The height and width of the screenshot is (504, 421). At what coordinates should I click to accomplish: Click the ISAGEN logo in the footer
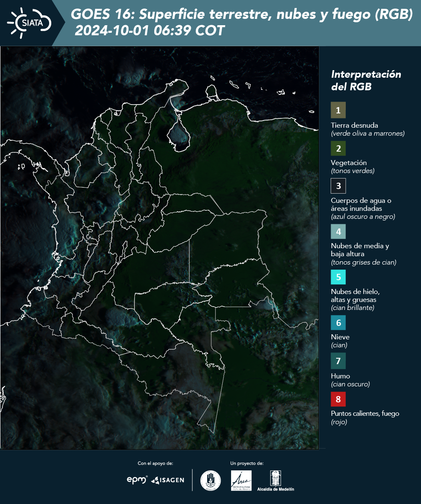click(167, 480)
